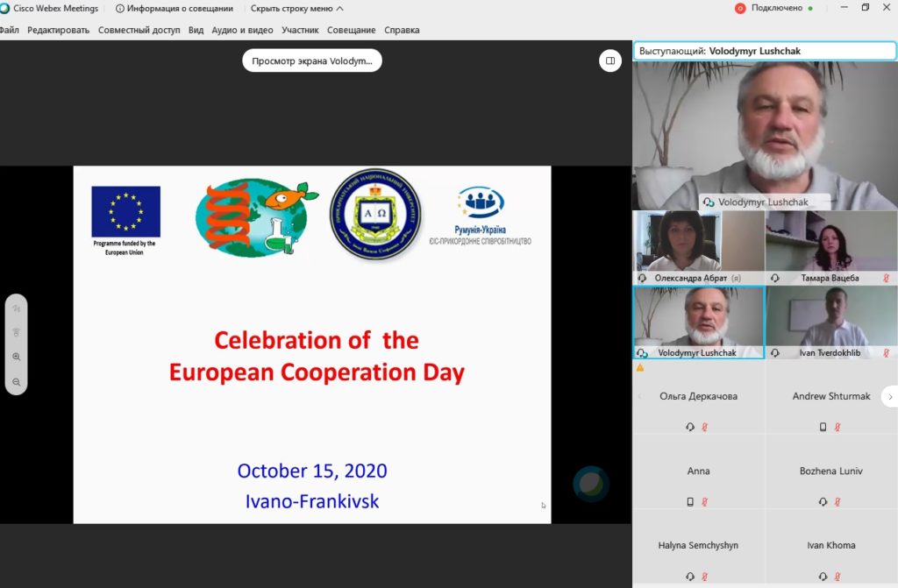Toggle Ivan Tverdokhlib's muted microphone icon
Screen dimensions: 898x588
click(x=887, y=352)
